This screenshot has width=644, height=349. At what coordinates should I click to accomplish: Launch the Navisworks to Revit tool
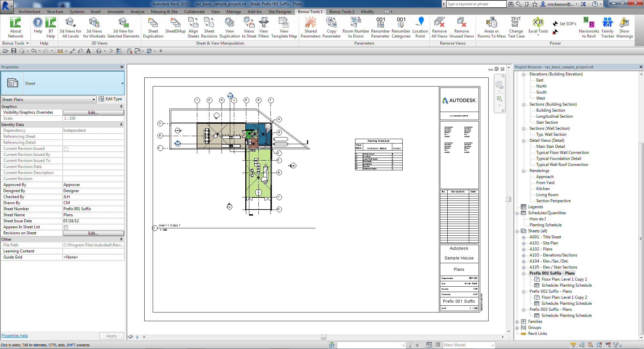coord(589,27)
